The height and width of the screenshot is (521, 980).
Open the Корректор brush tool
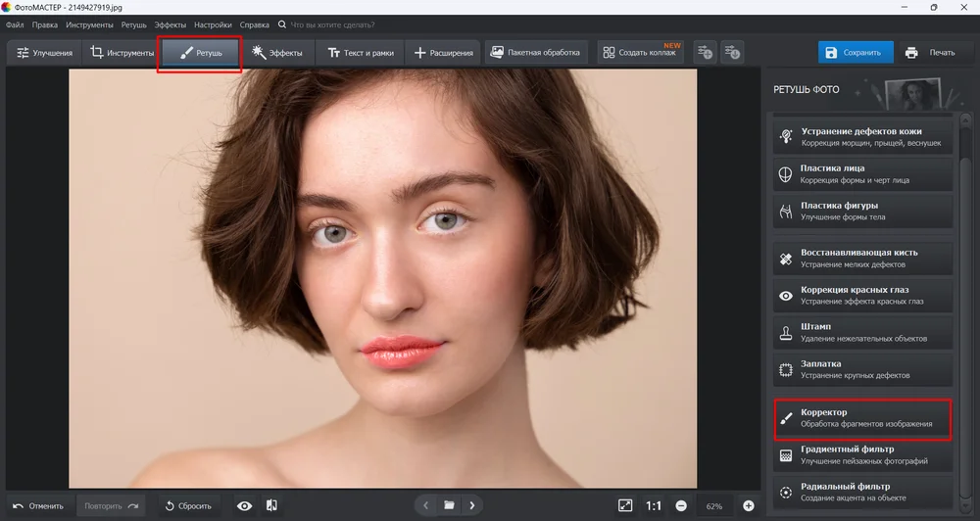coord(862,418)
